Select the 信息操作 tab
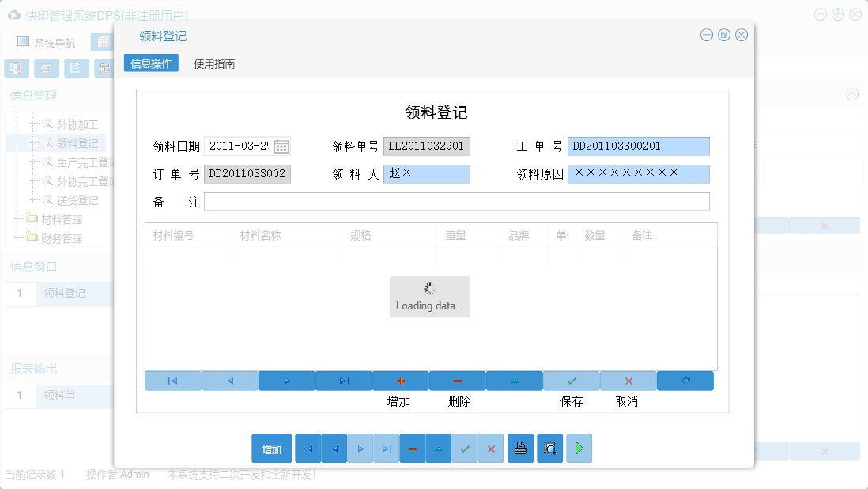 coord(150,63)
